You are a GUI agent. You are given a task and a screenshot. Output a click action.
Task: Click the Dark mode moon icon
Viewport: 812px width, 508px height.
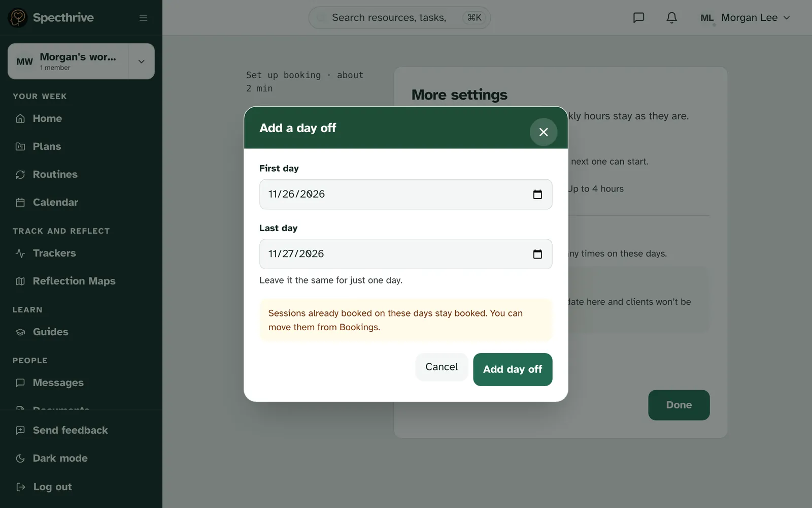[x=20, y=458]
